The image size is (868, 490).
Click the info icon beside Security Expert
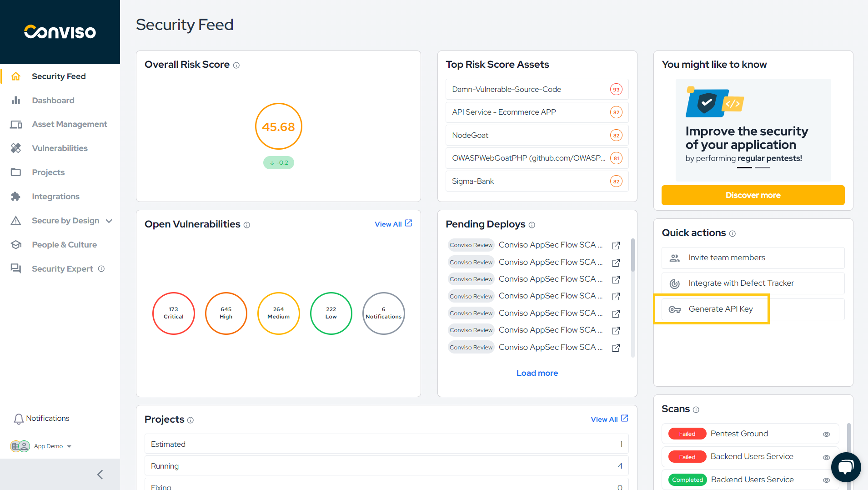coord(101,269)
